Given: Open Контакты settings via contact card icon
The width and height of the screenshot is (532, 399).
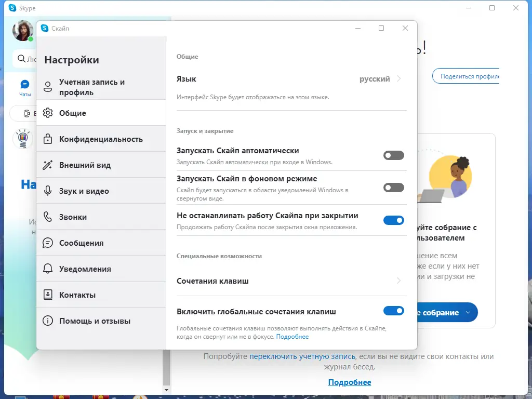Looking at the screenshot, I should tap(49, 295).
